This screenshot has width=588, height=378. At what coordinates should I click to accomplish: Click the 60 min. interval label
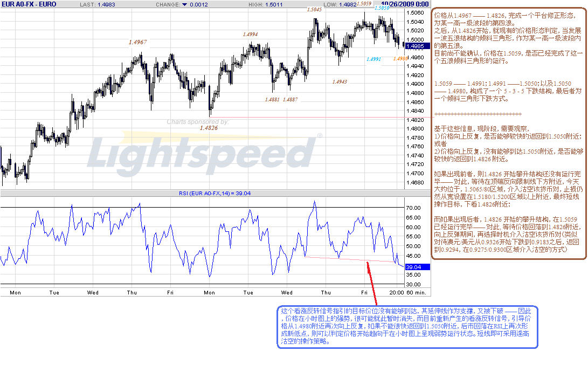(417, 292)
